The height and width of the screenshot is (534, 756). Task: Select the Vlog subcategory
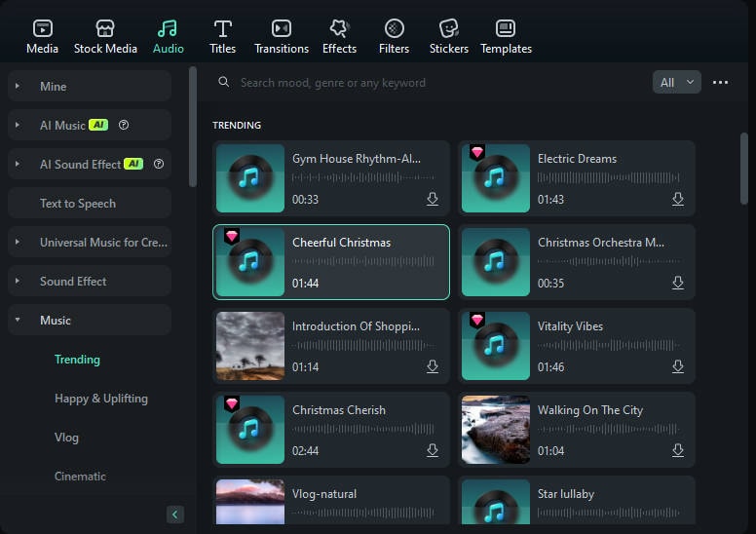66,438
